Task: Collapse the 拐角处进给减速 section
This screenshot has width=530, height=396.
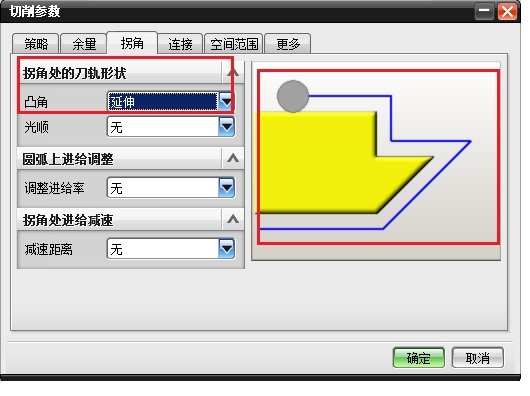Action: point(233,220)
